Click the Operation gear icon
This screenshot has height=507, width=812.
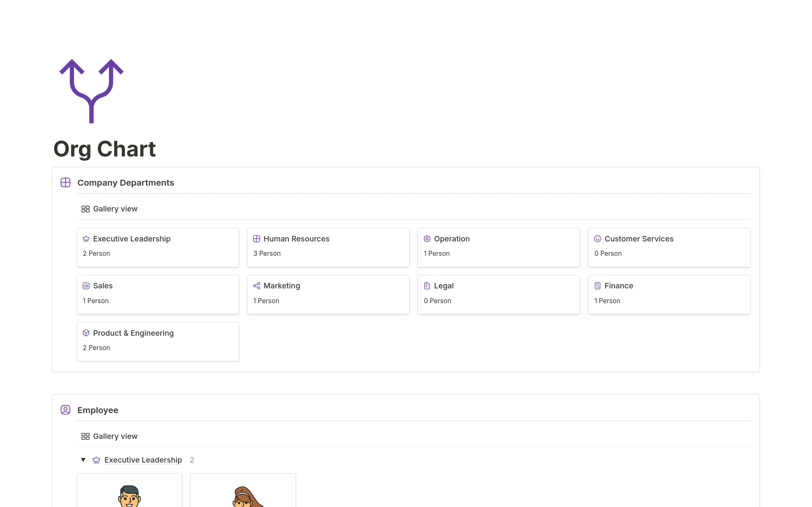pos(427,239)
